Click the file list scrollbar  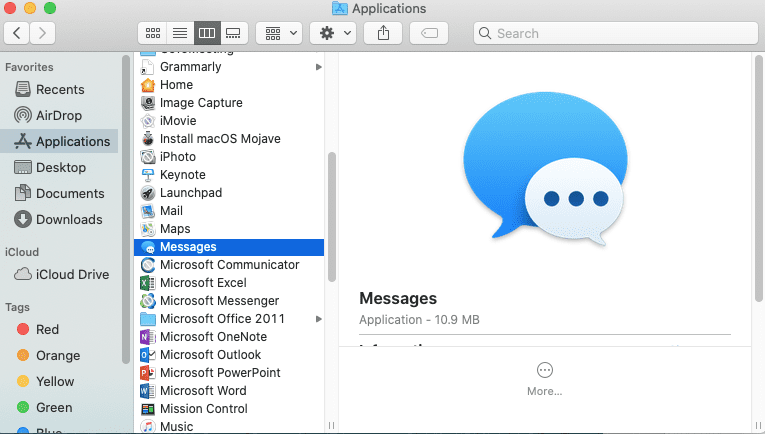(x=332, y=217)
